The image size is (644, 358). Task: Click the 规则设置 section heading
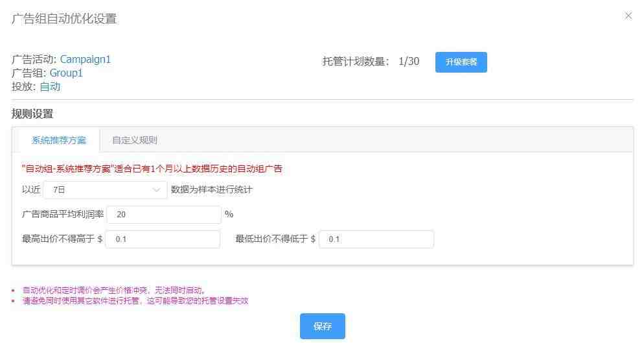[x=32, y=114]
